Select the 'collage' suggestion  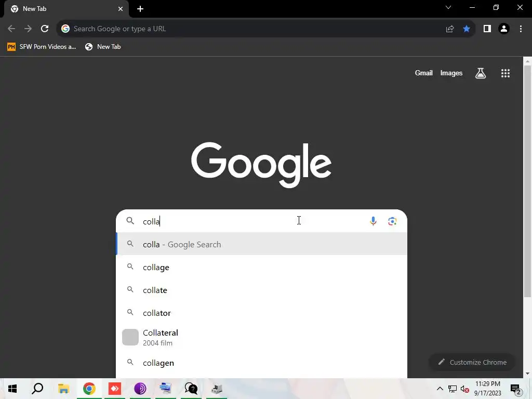click(262, 268)
